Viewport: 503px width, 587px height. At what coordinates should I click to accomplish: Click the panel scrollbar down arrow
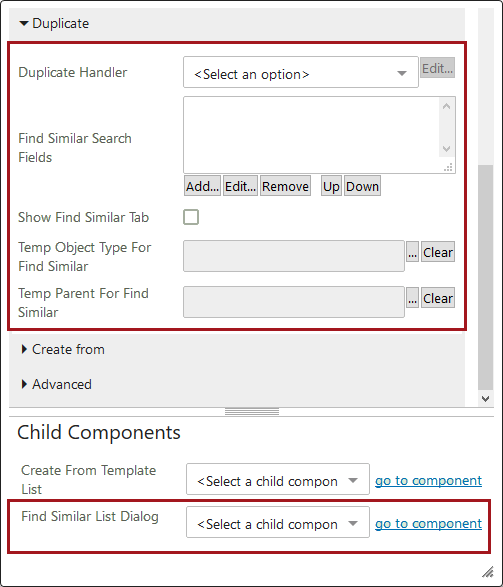point(485,399)
